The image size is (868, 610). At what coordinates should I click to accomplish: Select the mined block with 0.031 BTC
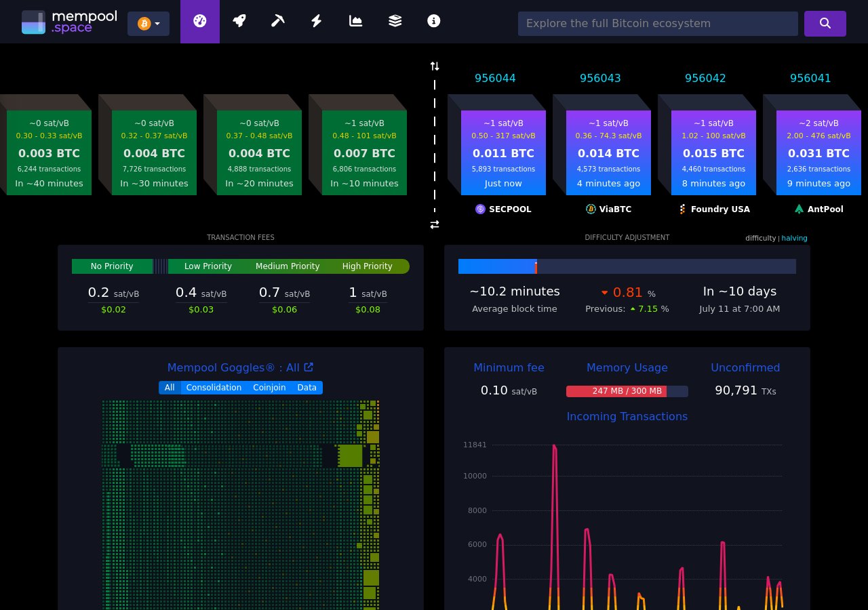point(818,152)
